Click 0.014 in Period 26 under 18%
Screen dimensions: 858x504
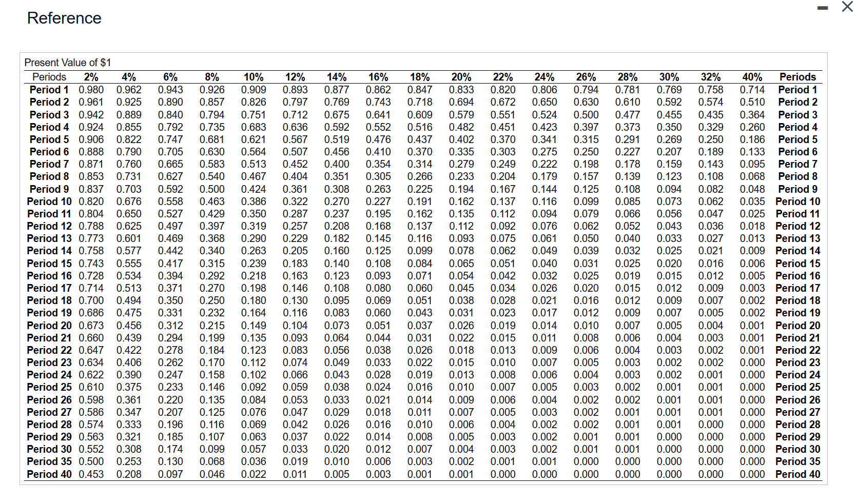coord(420,400)
